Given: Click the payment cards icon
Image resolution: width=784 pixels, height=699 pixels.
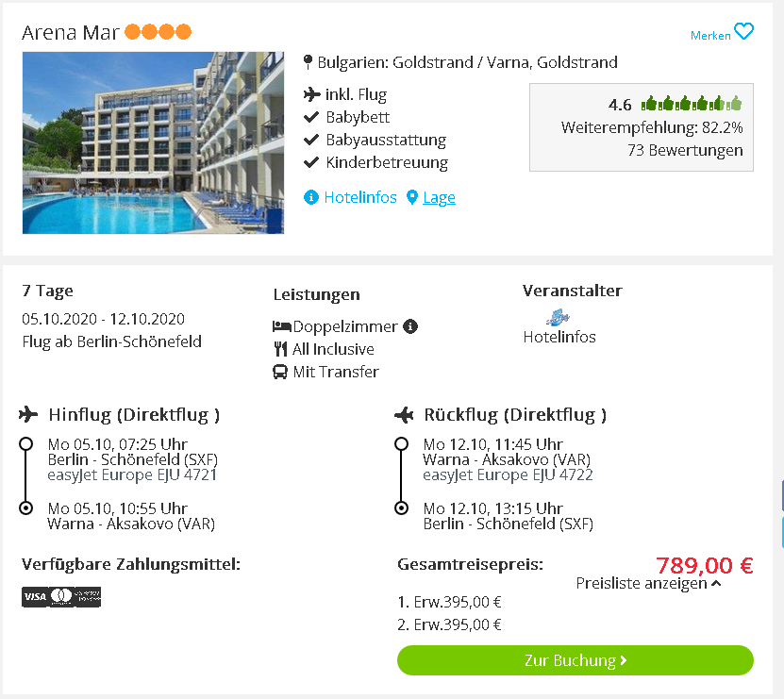Looking at the screenshot, I should [61, 596].
